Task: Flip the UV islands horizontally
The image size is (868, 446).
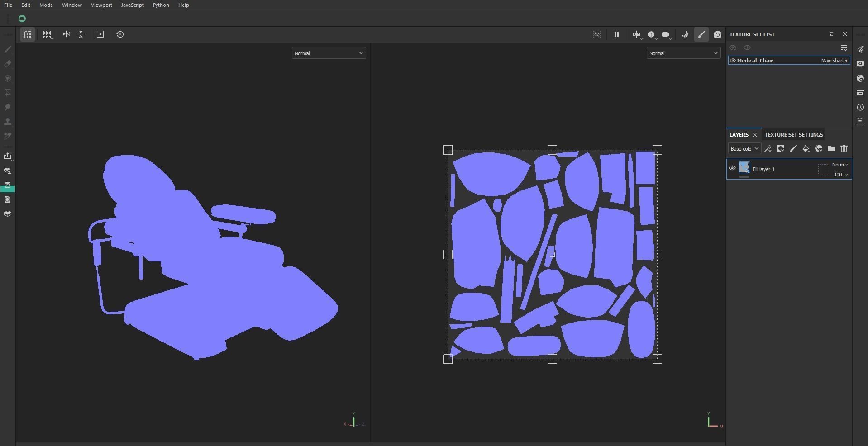Action: pos(67,34)
